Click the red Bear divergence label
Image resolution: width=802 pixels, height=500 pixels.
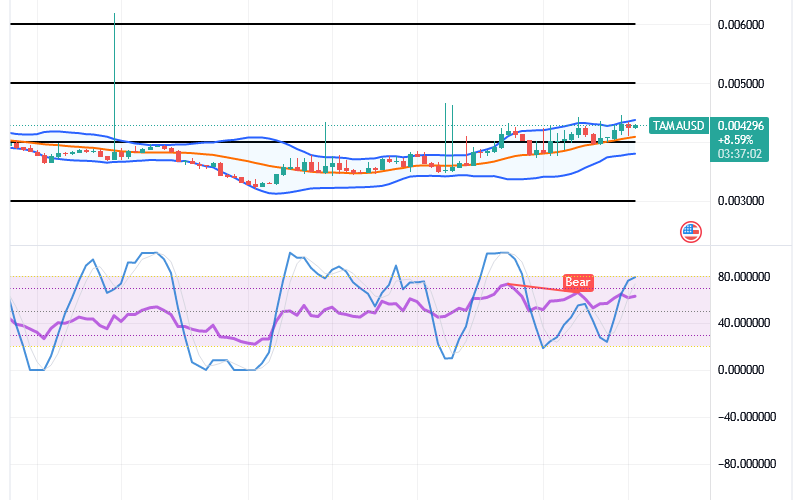[578, 282]
